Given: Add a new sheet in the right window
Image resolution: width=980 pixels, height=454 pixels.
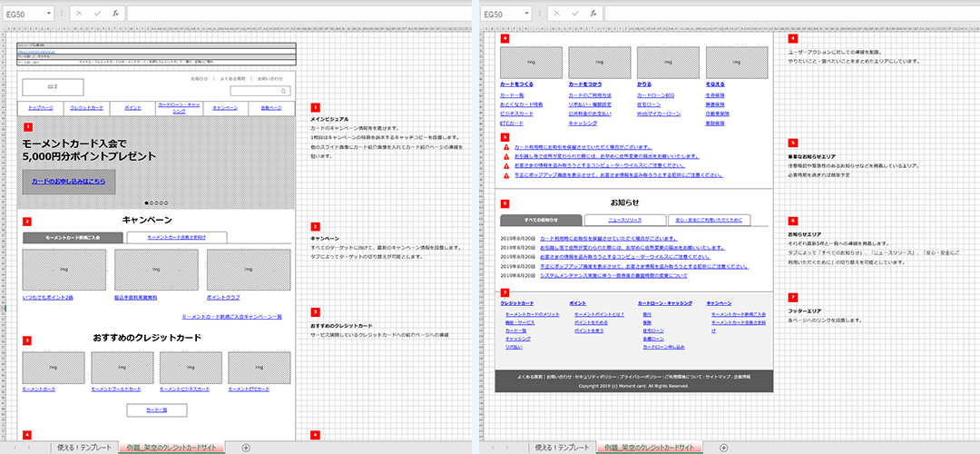Looking at the screenshot, I should [723, 448].
